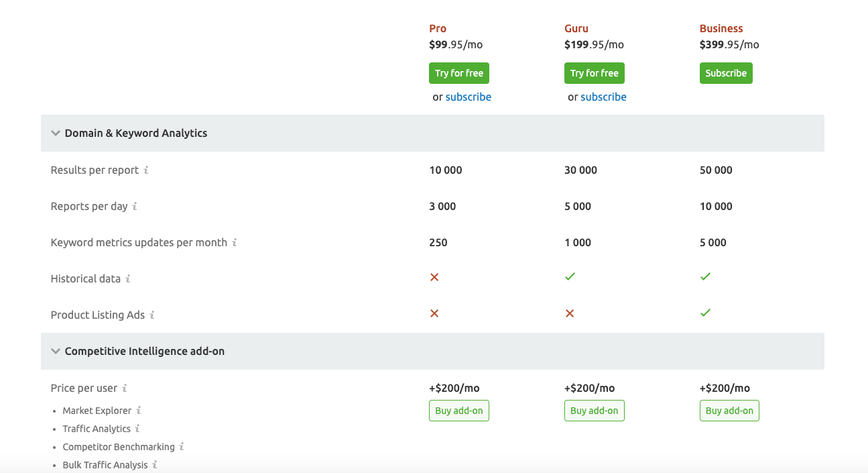868x473 pixels.
Task: Open the subscribe link under the Guru trial
Action: 603,97
